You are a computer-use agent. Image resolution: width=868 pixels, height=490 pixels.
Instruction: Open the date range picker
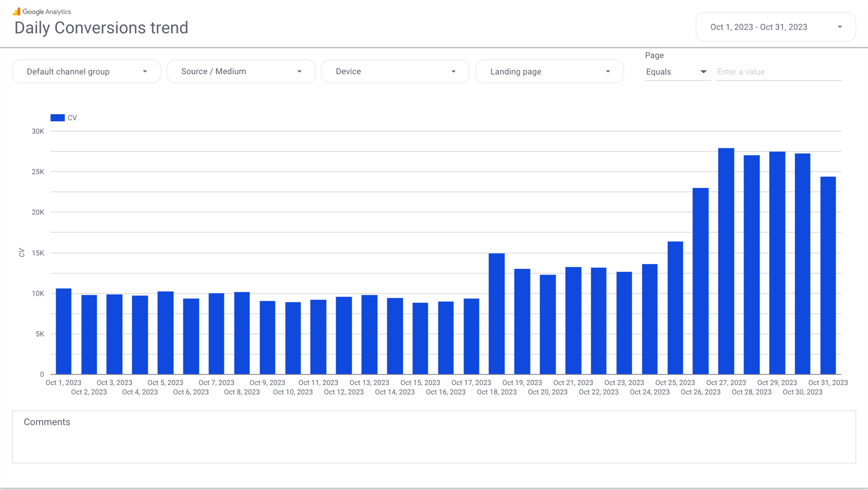pyautogui.click(x=758, y=27)
